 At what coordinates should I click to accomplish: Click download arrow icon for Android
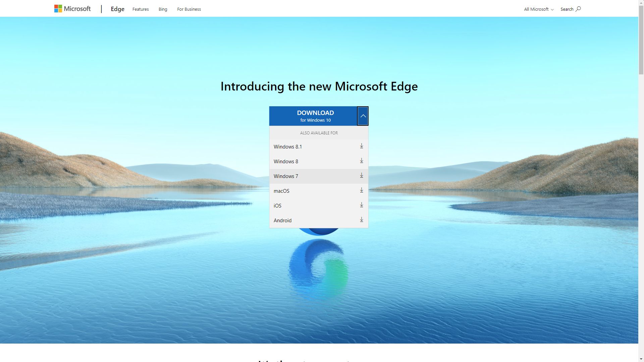click(361, 220)
